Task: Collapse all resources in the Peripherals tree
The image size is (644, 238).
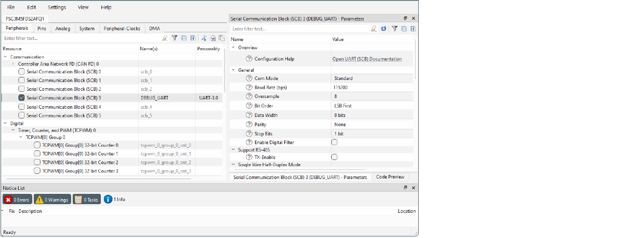Action: click(184, 38)
